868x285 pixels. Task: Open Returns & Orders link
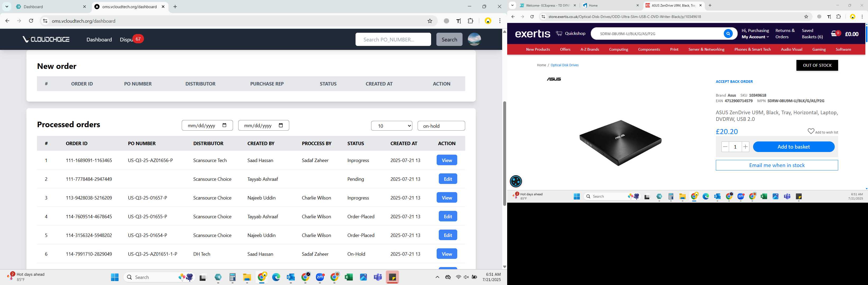785,34
